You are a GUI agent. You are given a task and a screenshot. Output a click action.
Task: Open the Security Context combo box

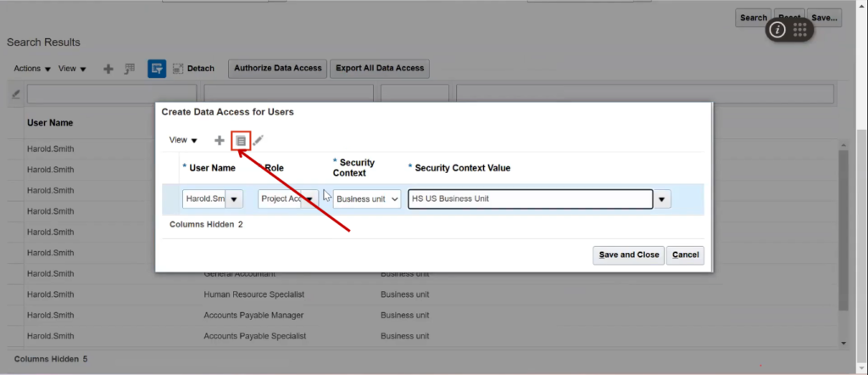(x=367, y=199)
